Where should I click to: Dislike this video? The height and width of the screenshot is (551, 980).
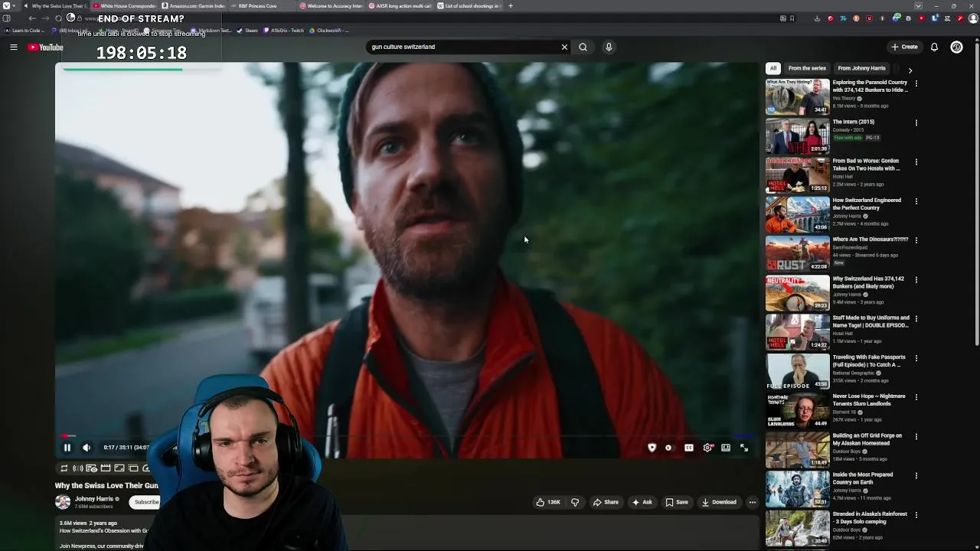[x=575, y=502]
